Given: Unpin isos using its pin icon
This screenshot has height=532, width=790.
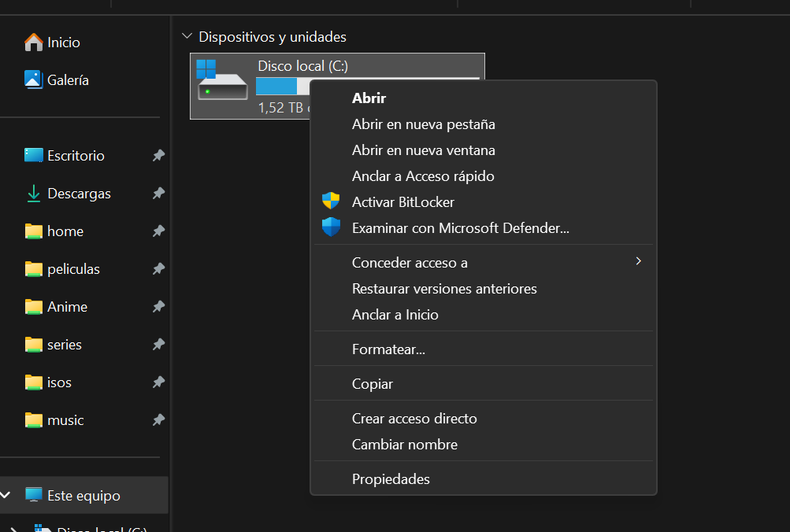Looking at the screenshot, I should [158, 382].
